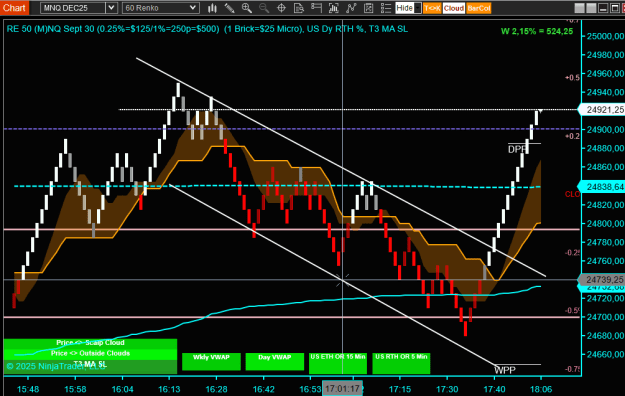Click the WPP pivot label
Screen dimensions: 625x396
(505, 370)
